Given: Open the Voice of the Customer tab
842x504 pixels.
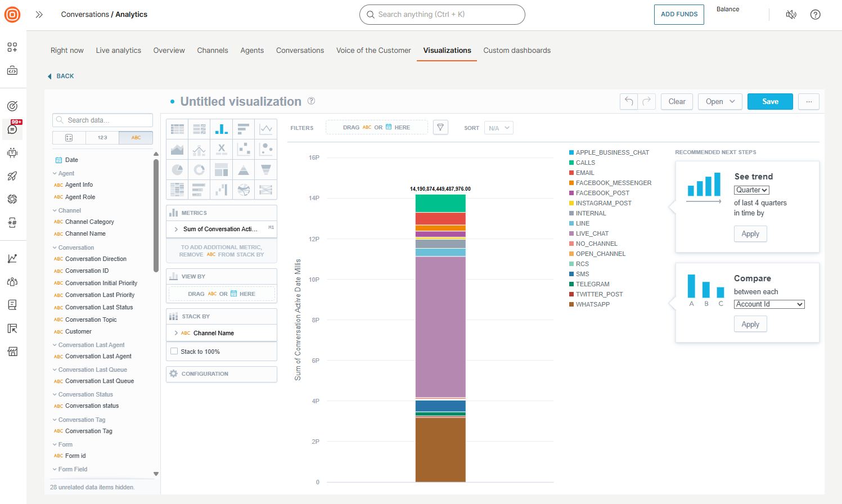Looking at the screenshot, I should (x=373, y=50).
